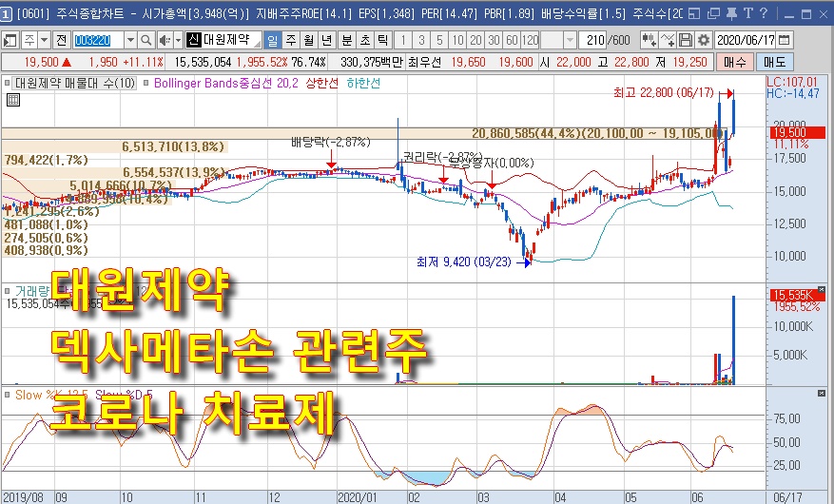Screen dimensions: 834x504
Task: Click the magnifier stock search icon
Action: [146, 40]
